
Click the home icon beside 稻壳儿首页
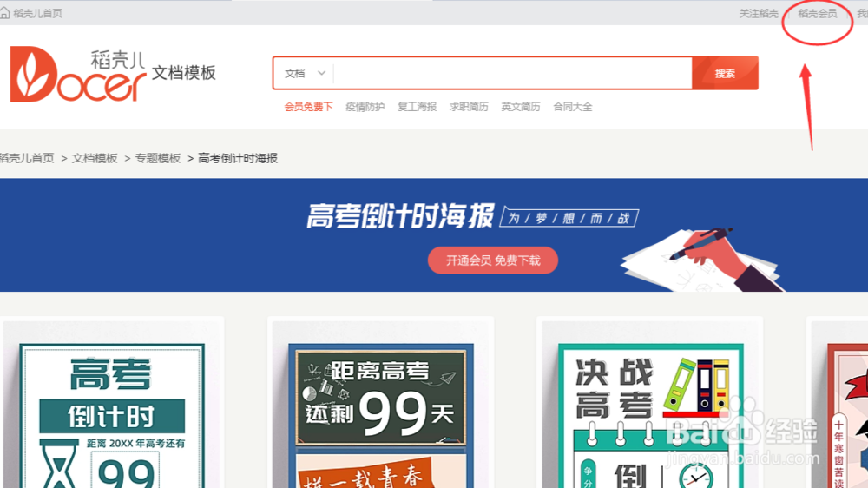click(x=4, y=13)
